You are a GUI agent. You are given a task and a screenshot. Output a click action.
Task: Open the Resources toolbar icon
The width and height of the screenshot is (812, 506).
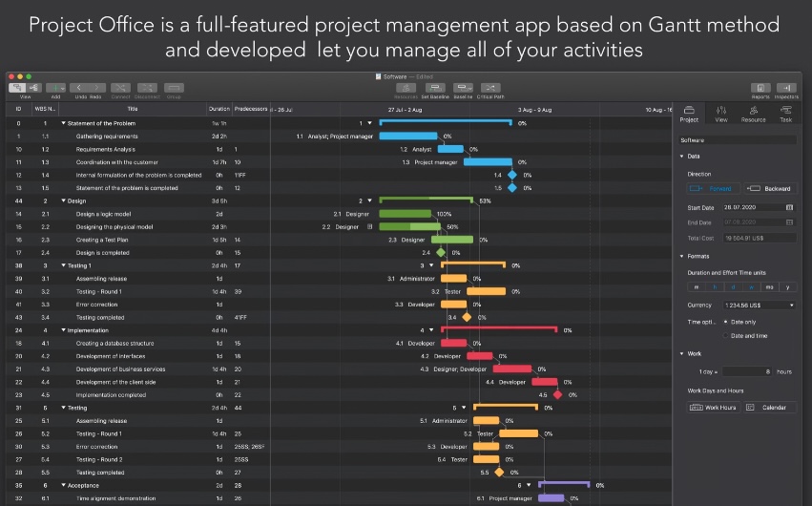pyautogui.click(x=406, y=88)
